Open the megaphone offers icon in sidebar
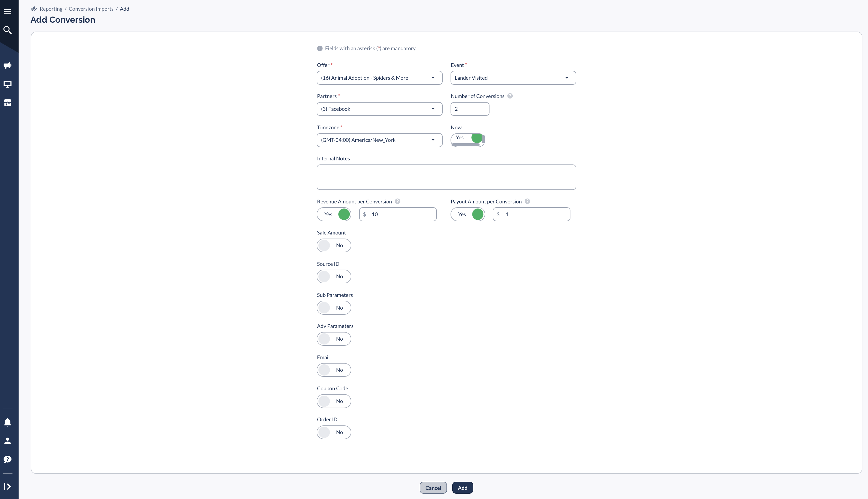Screen dimensions: 868x499 (8, 65)
